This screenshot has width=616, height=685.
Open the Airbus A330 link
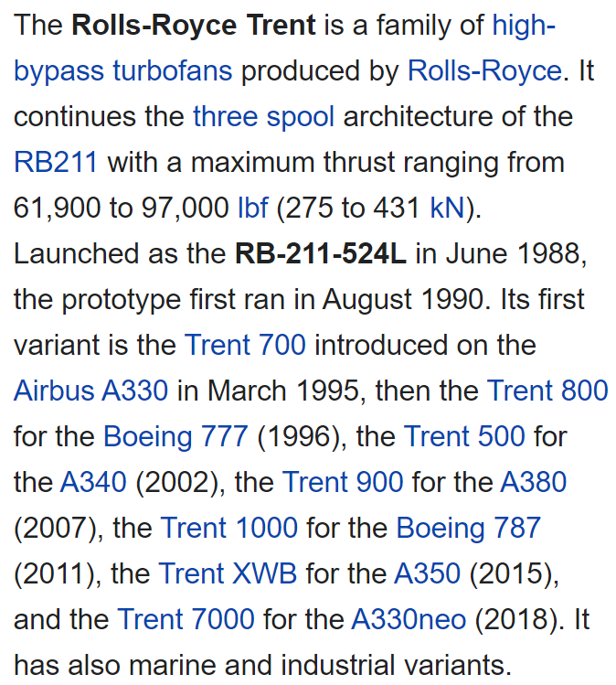(90, 391)
